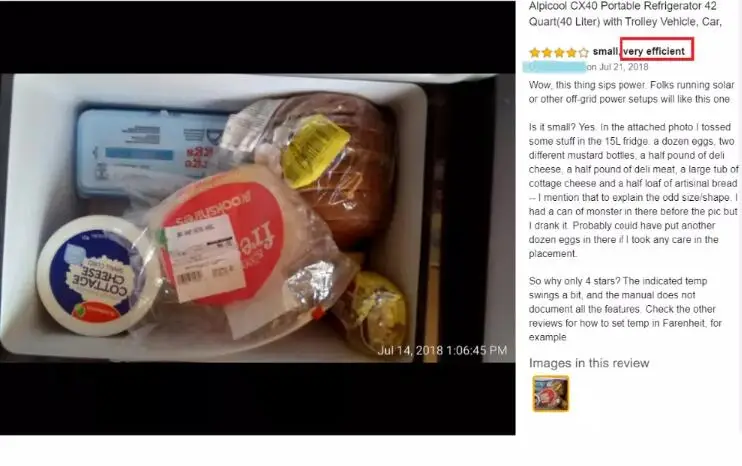
Task: Click the 'Images in this review' heading
Action: [589, 363]
